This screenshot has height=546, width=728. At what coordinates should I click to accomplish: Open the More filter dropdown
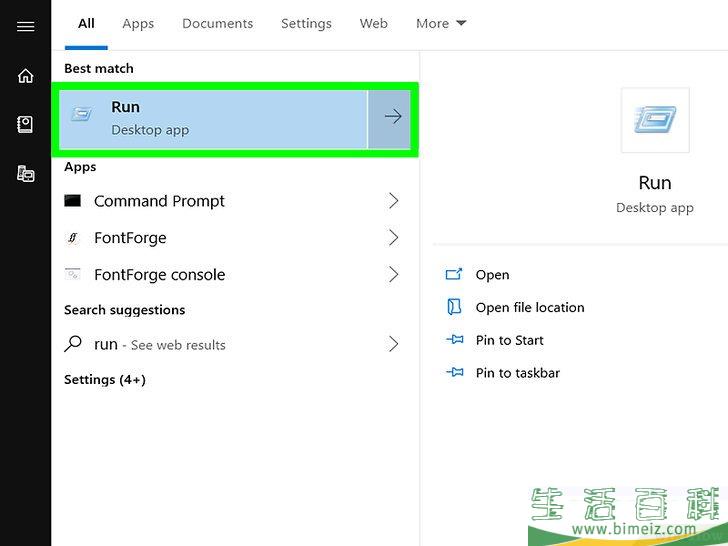coord(441,23)
